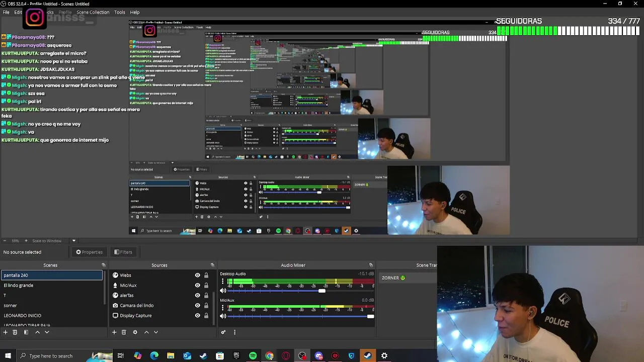Select the El lindo grande scene
Image resolution: width=644 pixels, height=362 pixels.
coord(52,285)
